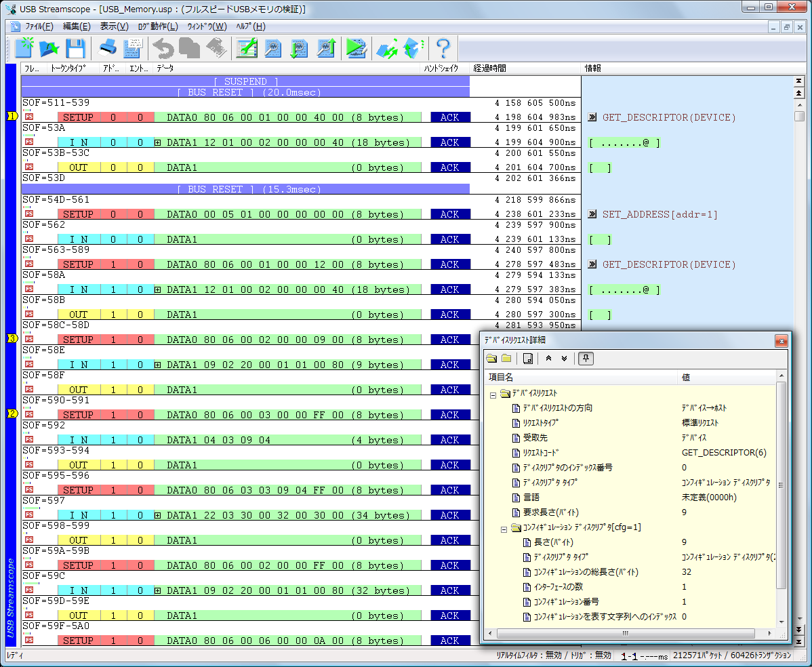The width and height of the screenshot is (812, 667).
Task: Click FS icon on SET_ADDRESS SETUP row
Action: [x=29, y=214]
